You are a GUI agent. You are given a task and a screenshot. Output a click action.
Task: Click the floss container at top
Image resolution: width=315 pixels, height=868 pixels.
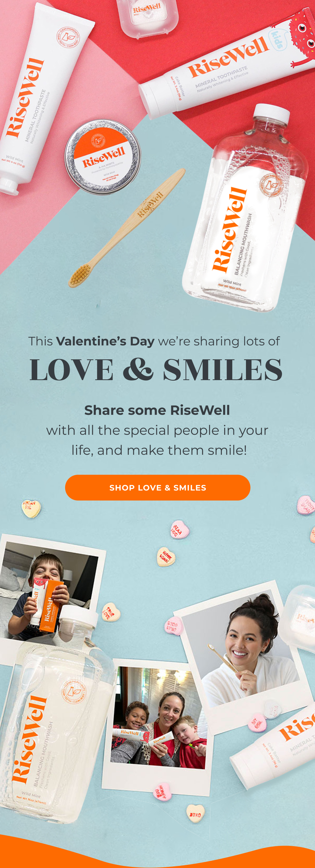147,18
